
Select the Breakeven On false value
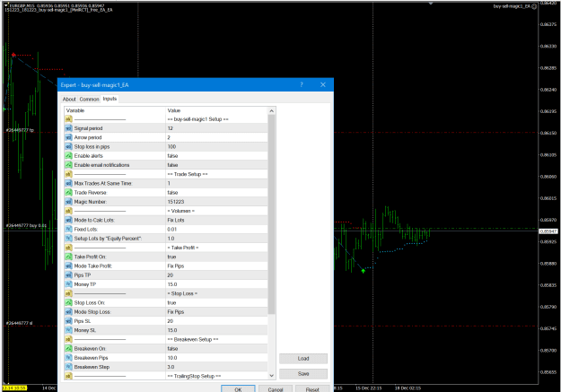[x=172, y=348]
